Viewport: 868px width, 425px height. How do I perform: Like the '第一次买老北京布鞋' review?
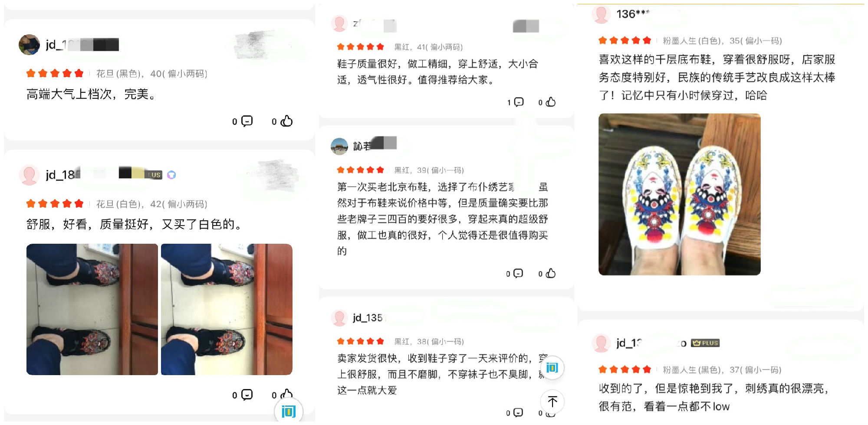click(551, 273)
